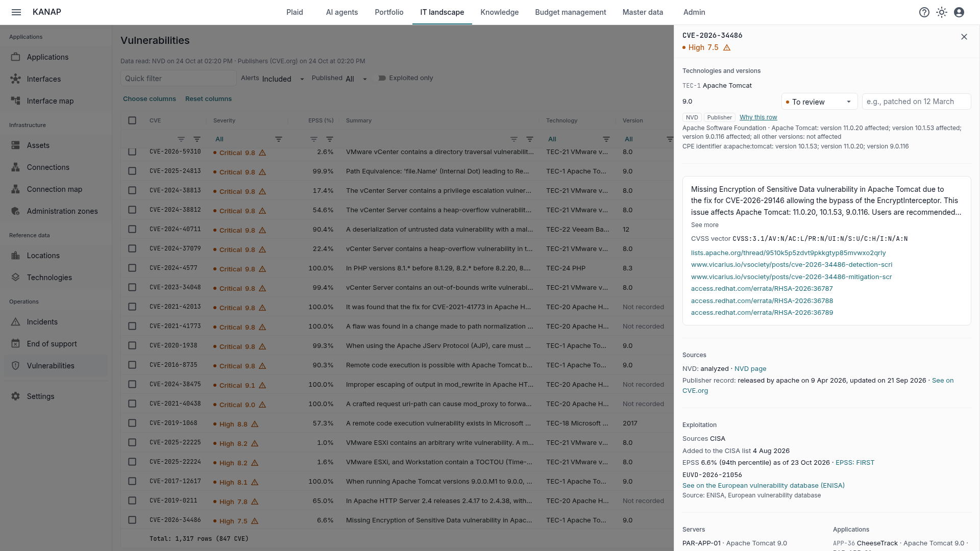
Task: Click the Severity column filter icon
Action: coord(279,139)
